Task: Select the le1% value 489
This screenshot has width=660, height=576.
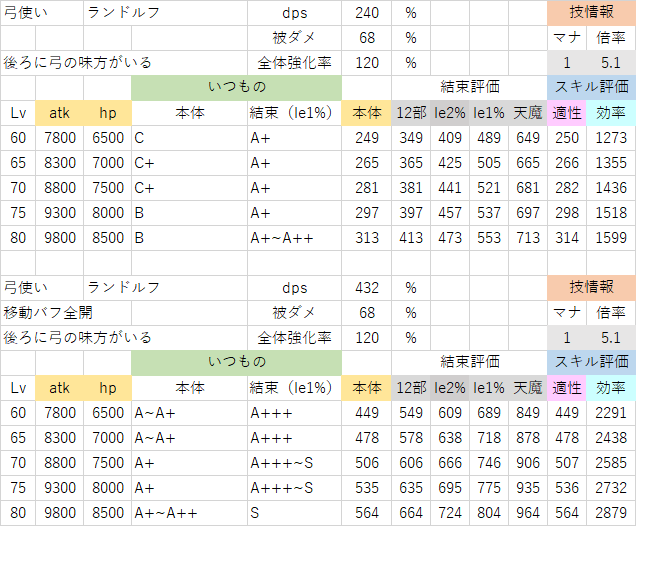Action: [x=488, y=138]
